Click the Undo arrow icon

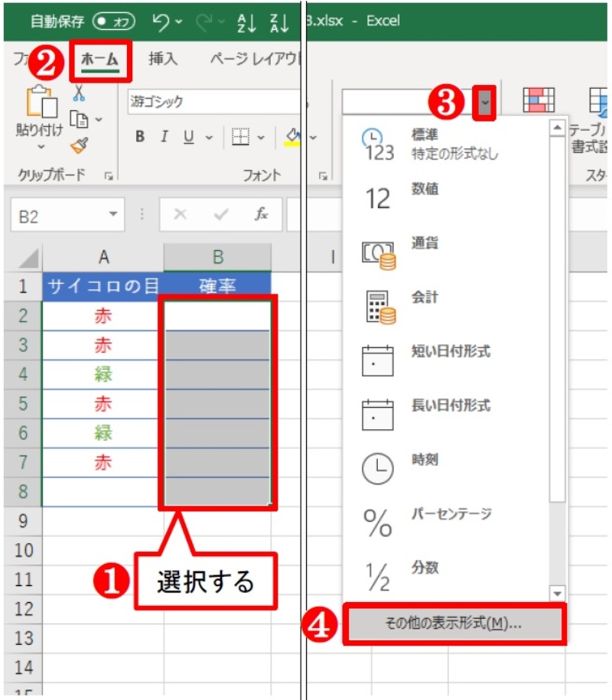coord(161,21)
